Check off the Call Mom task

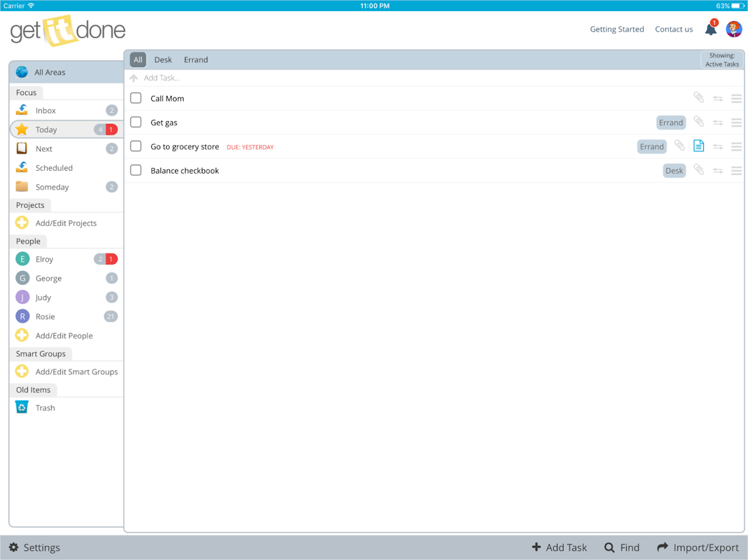coord(136,98)
